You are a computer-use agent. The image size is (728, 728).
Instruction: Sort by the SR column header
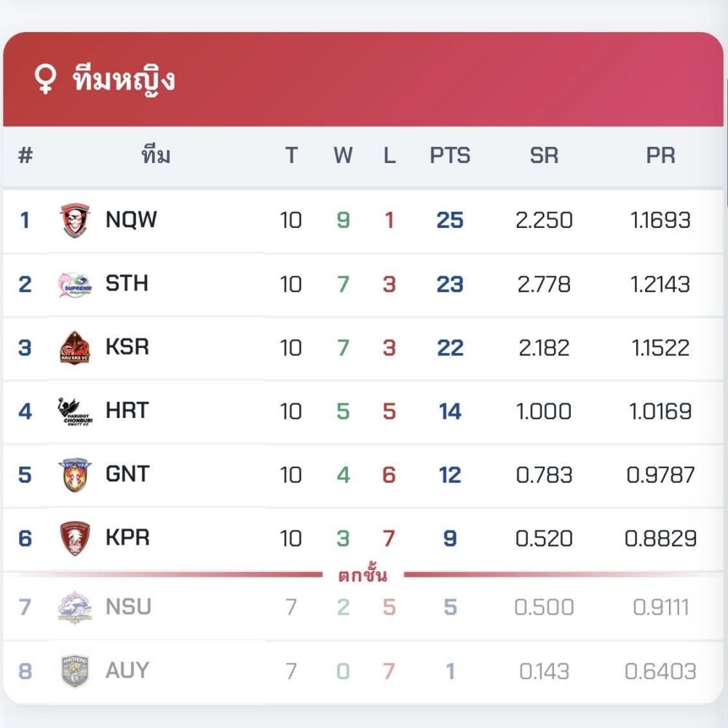coord(544,156)
